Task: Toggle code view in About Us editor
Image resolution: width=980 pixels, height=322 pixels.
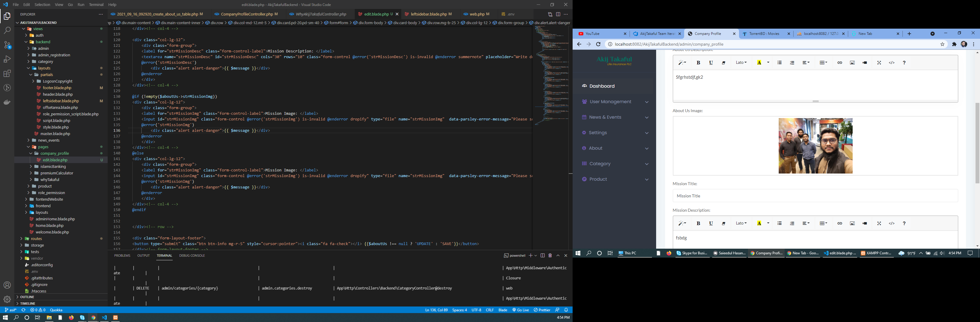Action: [x=891, y=63]
